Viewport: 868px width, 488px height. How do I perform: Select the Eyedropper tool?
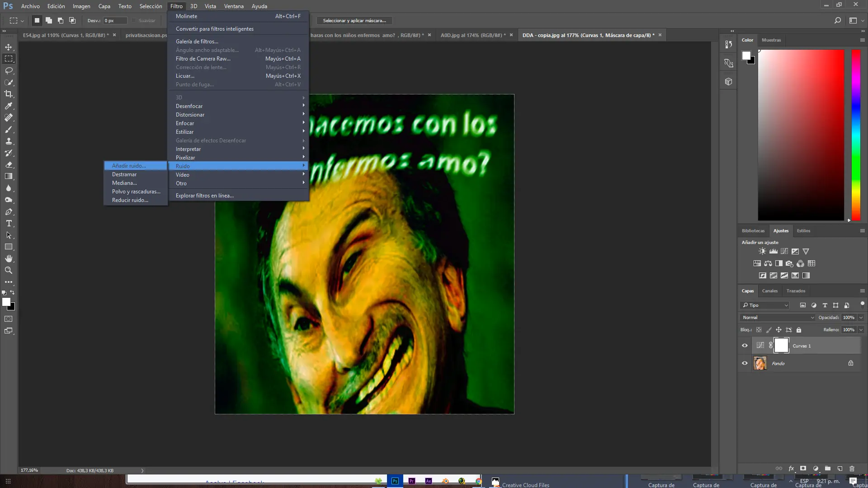[x=9, y=106]
